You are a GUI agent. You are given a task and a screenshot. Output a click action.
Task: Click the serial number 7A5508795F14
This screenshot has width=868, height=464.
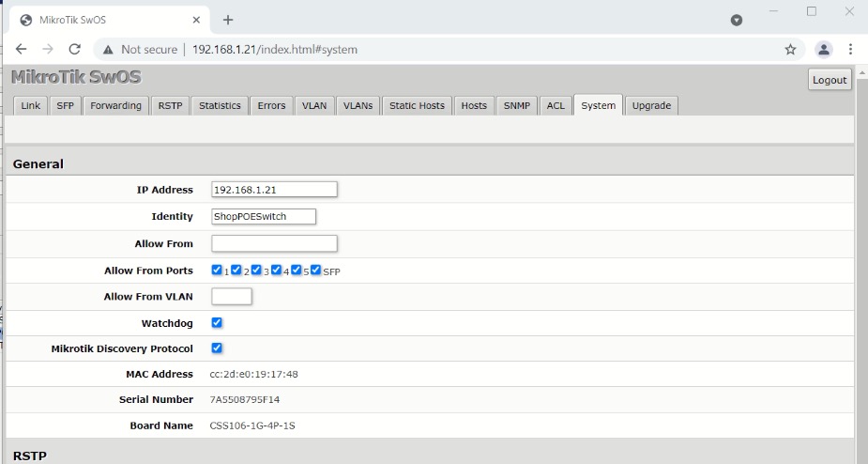tap(244, 400)
